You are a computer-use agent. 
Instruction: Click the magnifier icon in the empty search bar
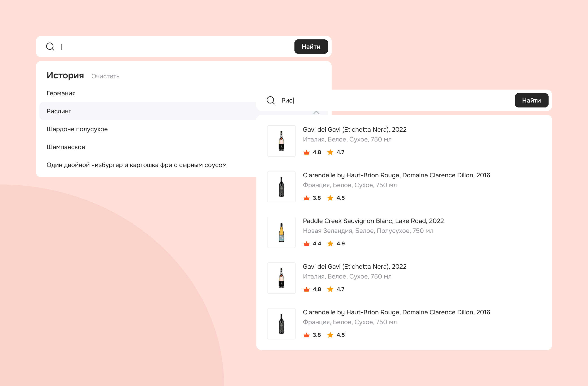tap(50, 46)
